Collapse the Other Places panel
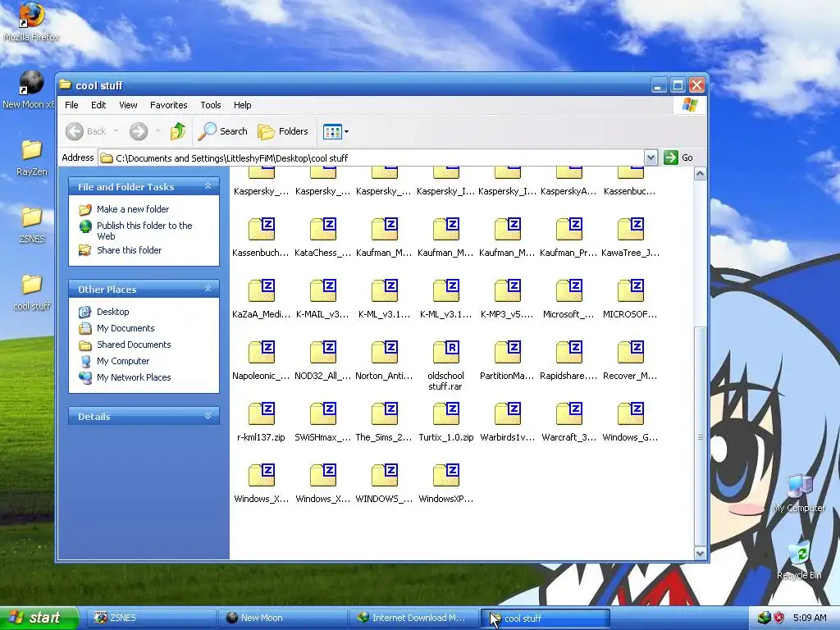Screen dimensions: 840x630 point(208,289)
